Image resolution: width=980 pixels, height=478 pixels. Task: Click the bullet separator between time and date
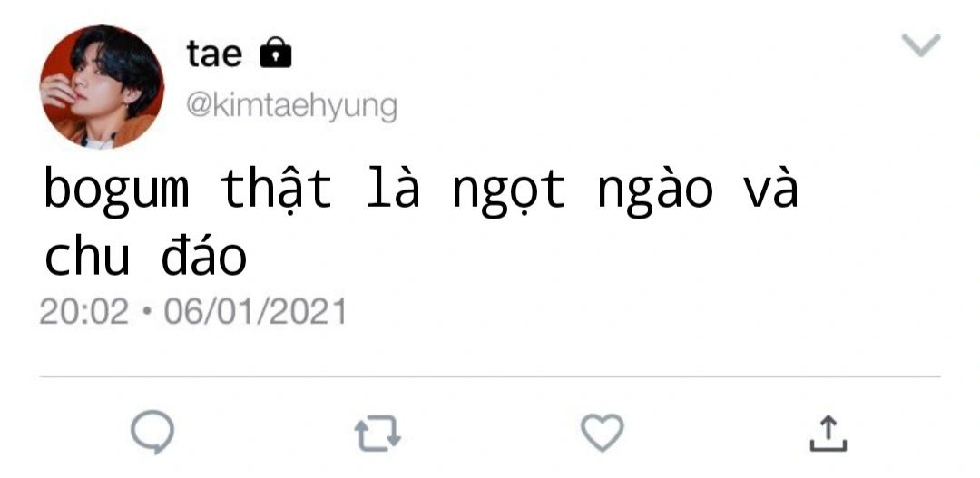point(146,311)
